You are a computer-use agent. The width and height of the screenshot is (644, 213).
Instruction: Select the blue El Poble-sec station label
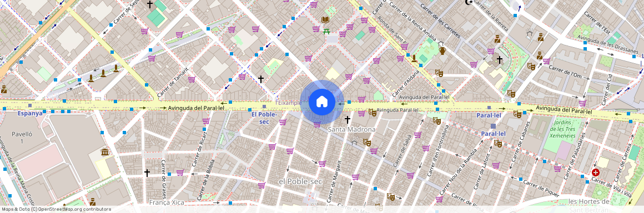pyautogui.click(x=264, y=118)
